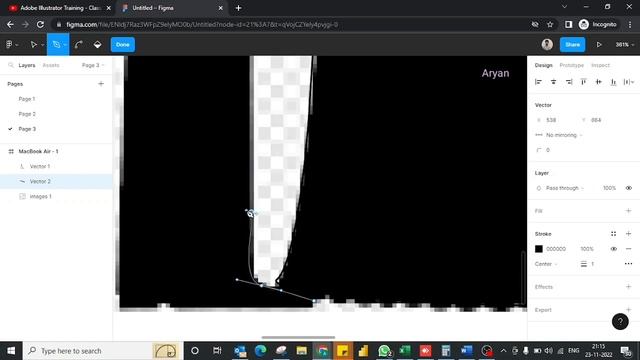Open the Inspect tab

[x=600, y=65]
